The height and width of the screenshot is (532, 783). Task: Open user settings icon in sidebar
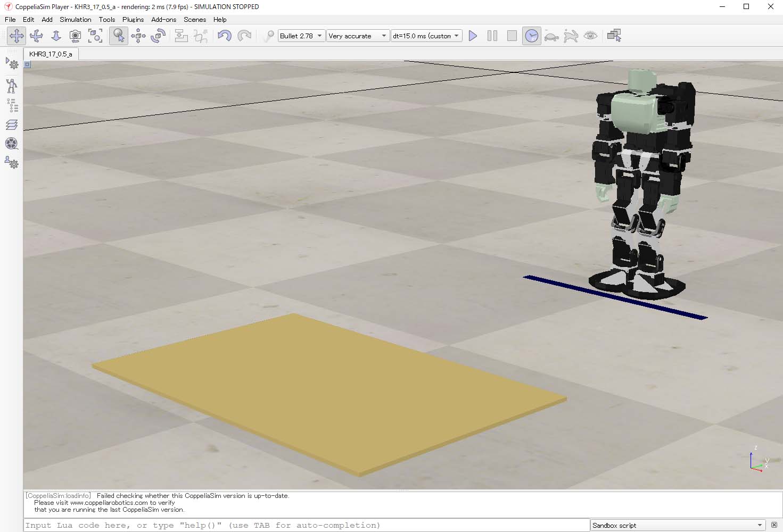point(12,162)
